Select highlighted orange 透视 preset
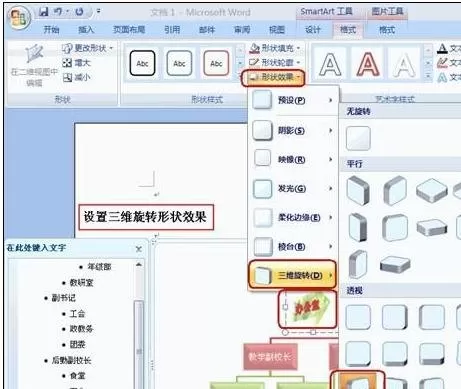 (x=358, y=380)
